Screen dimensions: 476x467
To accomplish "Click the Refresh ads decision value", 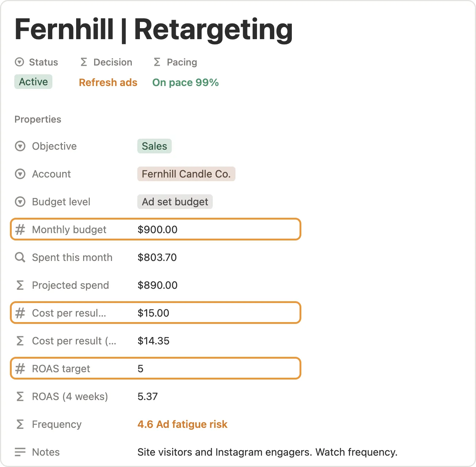I will click(108, 83).
